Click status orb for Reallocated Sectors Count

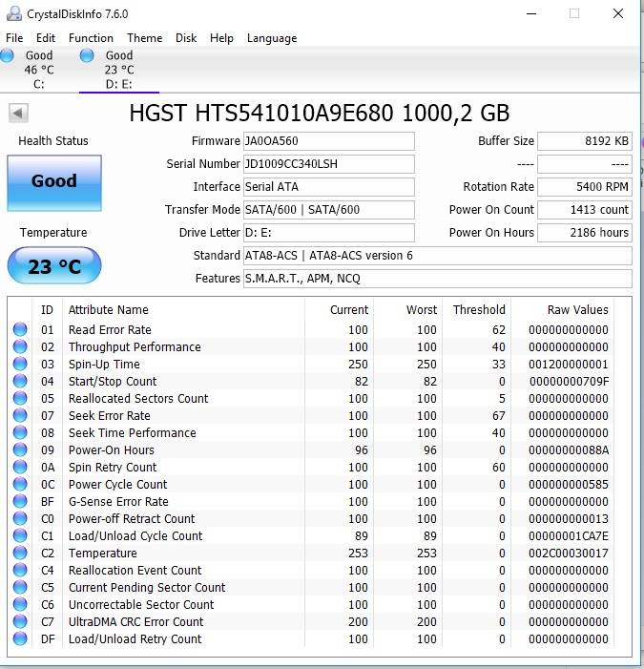pyautogui.click(x=20, y=399)
